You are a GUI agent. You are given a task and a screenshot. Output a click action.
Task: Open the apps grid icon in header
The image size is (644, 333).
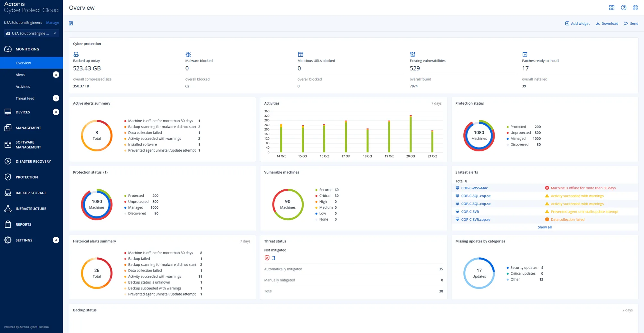point(612,8)
